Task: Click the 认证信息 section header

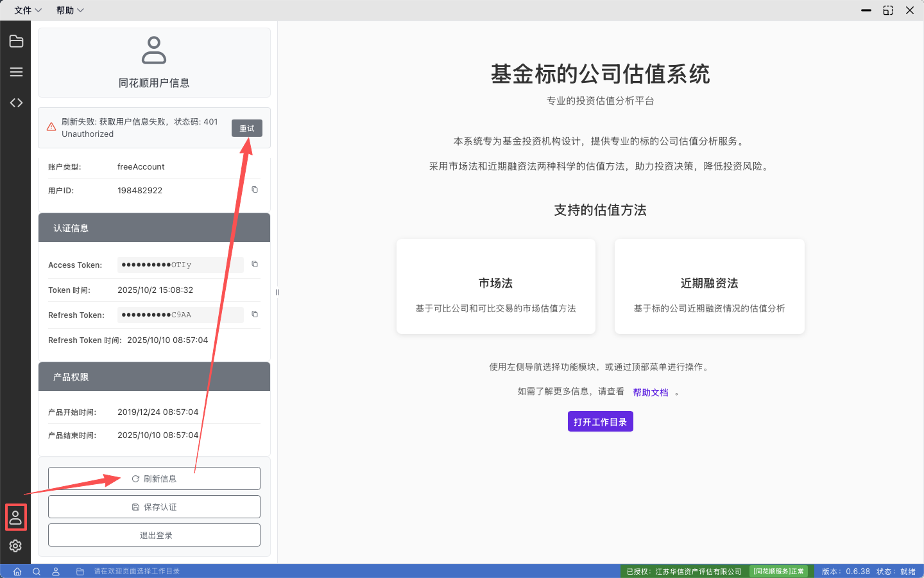Action: point(154,228)
